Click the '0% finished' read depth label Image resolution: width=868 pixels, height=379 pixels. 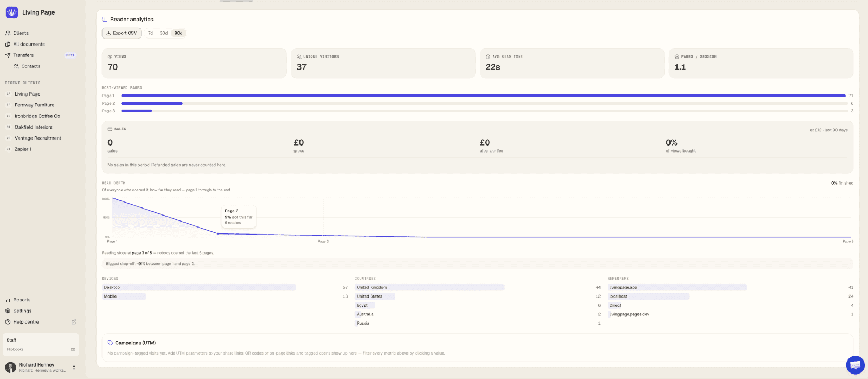842,183
